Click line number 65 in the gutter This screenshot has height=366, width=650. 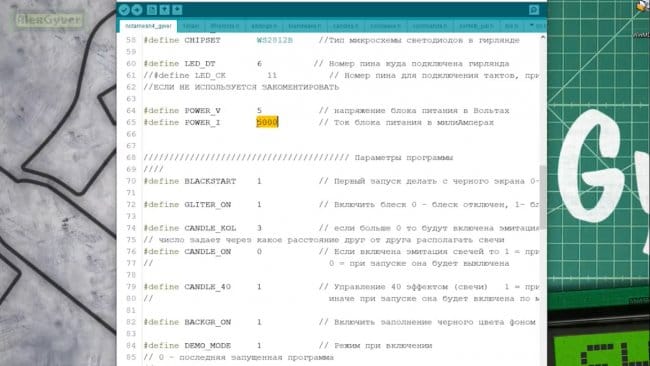click(x=131, y=122)
